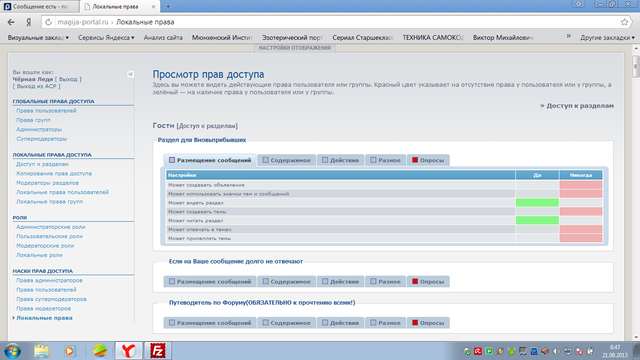Open Модераторы разделов link
Image resolution: width=640 pixels, height=360 pixels.
[x=47, y=183]
